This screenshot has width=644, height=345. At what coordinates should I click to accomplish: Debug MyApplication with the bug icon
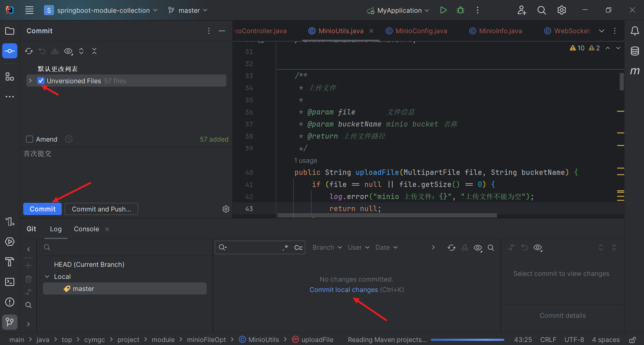(460, 10)
